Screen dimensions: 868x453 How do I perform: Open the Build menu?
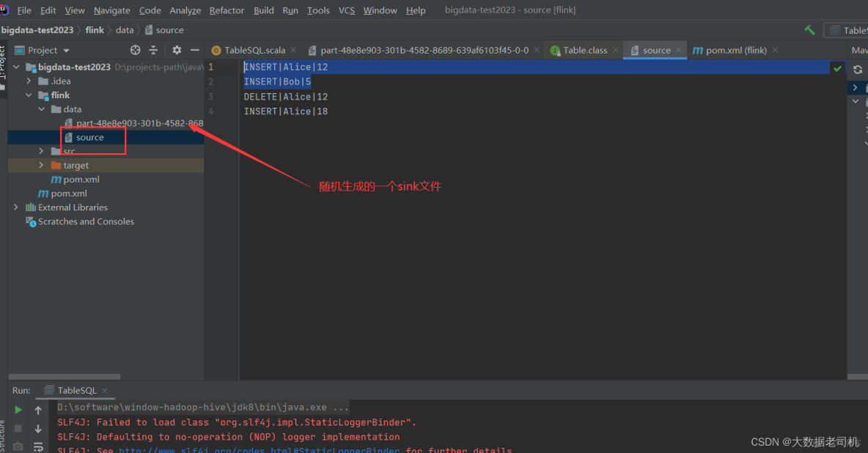(263, 10)
